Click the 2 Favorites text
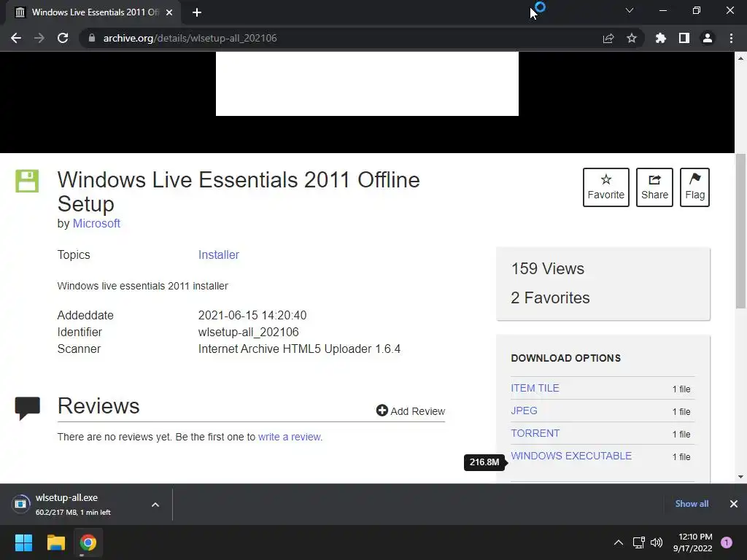The height and width of the screenshot is (560, 747). click(x=550, y=297)
